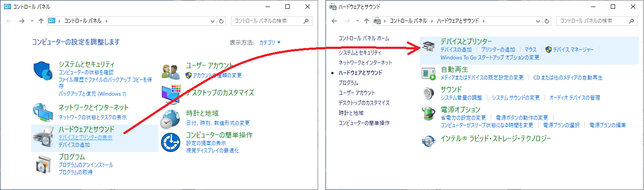Screen dimensions: 644x190
Task: Open recent locations dropdown in left window
Action: click(32, 21)
